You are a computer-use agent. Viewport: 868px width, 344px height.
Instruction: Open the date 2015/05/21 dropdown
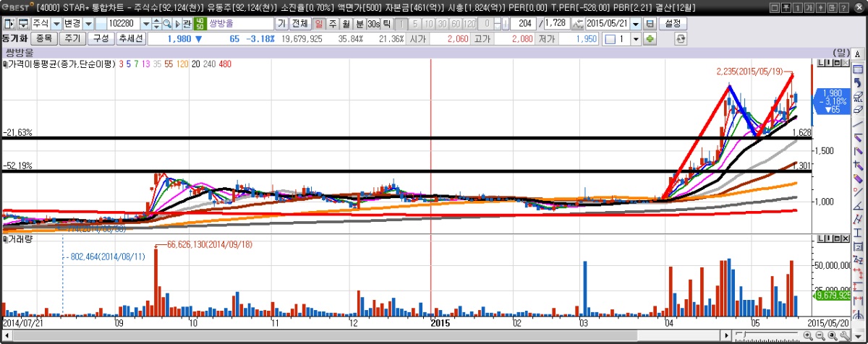coord(636,24)
